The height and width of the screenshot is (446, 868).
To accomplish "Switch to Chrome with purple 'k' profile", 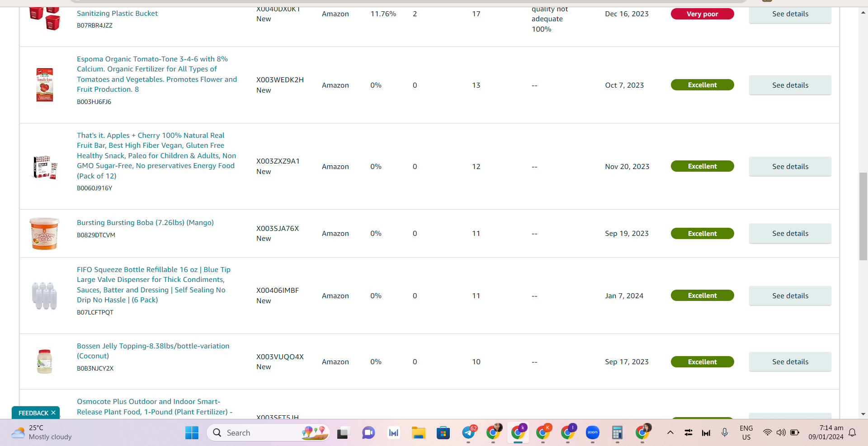I will pos(519,432).
